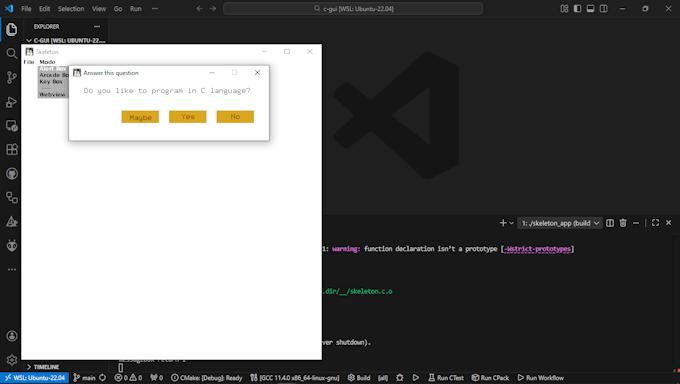Viewport: 680px width, 384px height.
Task: Split the terminal
Action: tap(610, 223)
